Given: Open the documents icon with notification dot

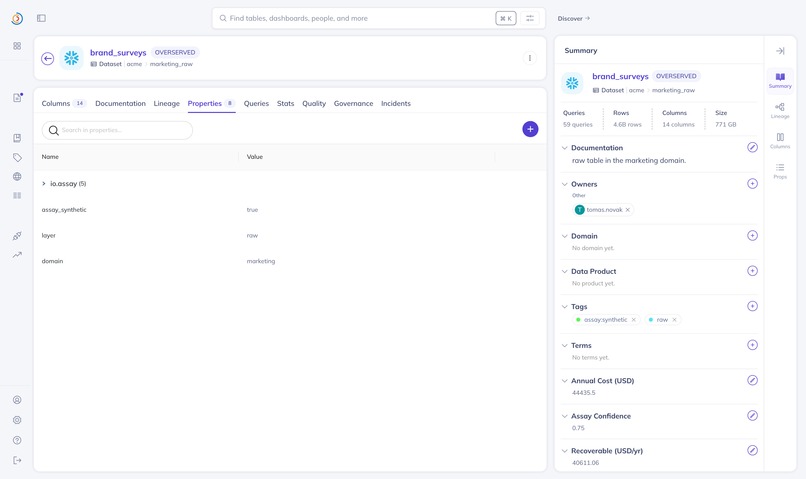Looking at the screenshot, I should [x=17, y=97].
